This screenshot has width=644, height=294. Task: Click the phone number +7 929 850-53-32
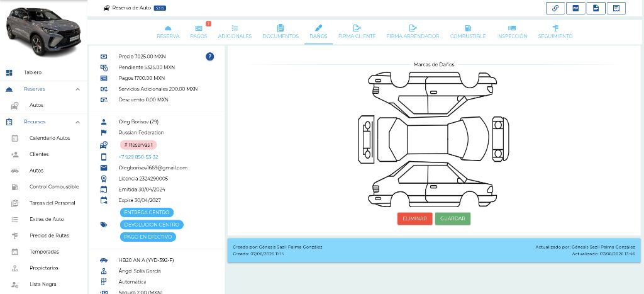pyautogui.click(x=138, y=157)
